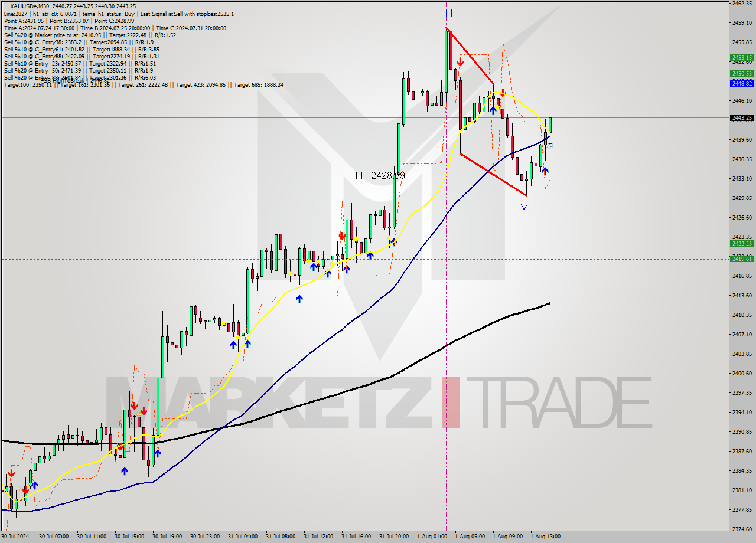Click the 2462.35 price scale value
The width and height of the screenshot is (756, 543).
741,4
